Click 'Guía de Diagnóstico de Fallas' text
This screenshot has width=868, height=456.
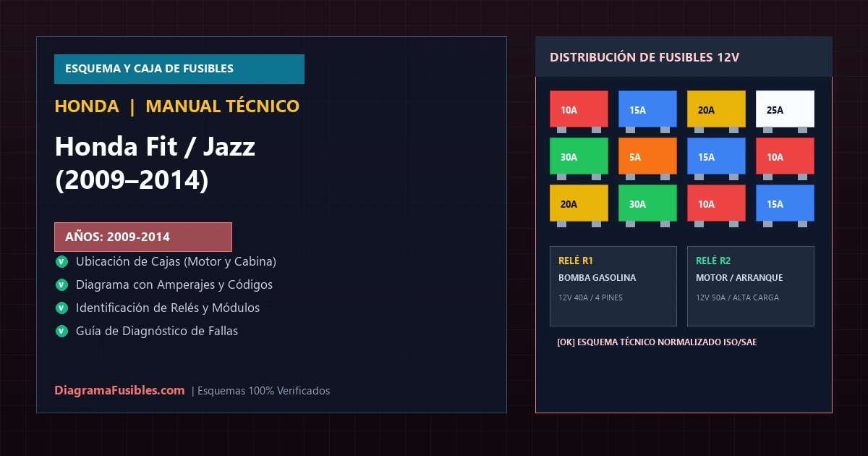[x=157, y=331]
